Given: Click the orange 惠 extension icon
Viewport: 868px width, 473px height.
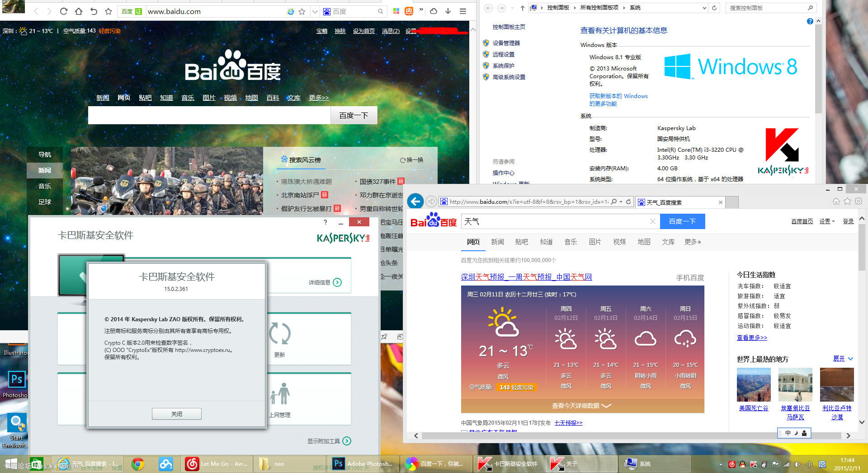Looking at the screenshot, I should 409,11.
